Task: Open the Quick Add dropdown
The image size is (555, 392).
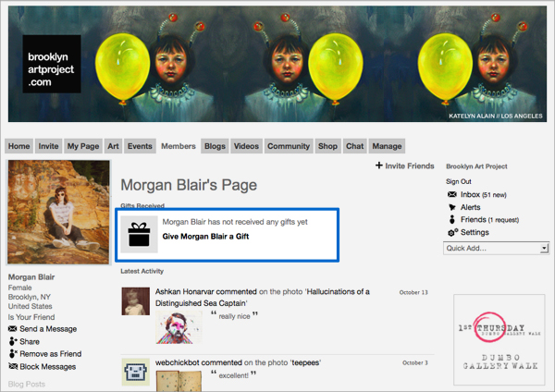Action: 496,248
